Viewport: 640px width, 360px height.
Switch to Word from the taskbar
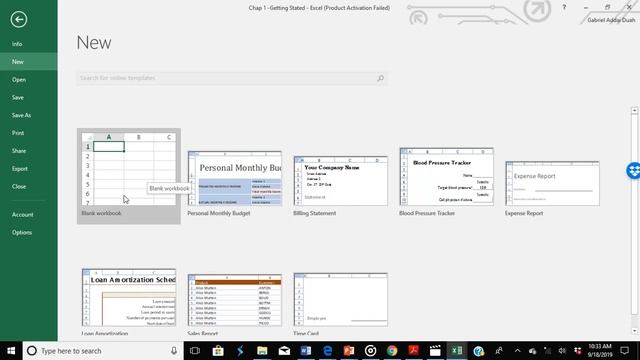306,351
